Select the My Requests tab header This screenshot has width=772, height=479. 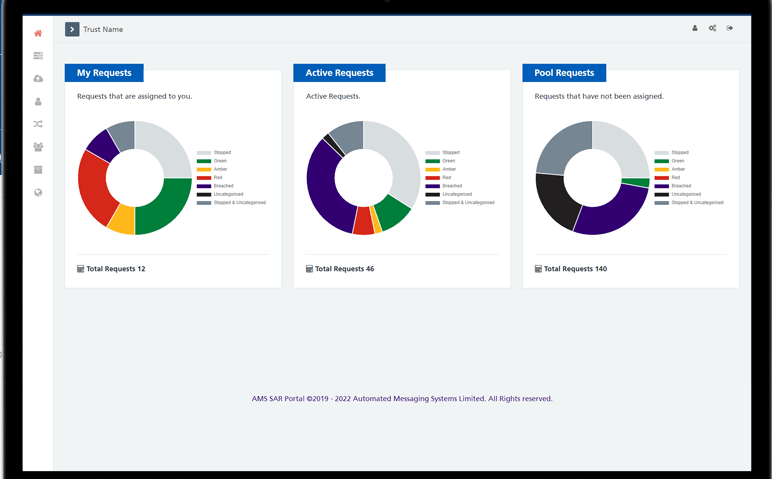tap(104, 73)
